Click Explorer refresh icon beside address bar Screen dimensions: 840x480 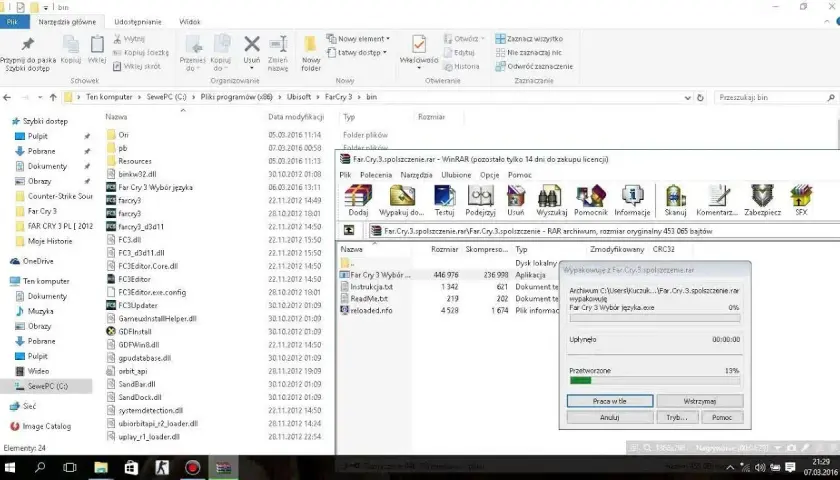pyautogui.click(x=700, y=98)
